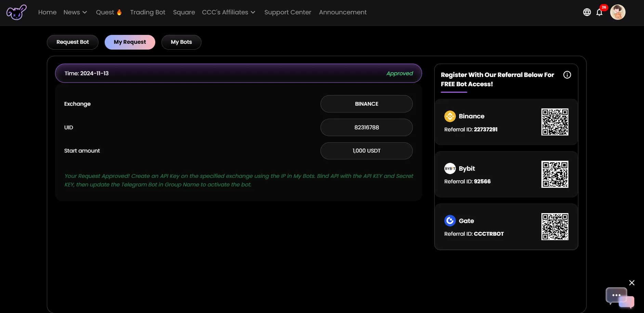Click the Binance logo icon
644x313 pixels.
point(450,116)
